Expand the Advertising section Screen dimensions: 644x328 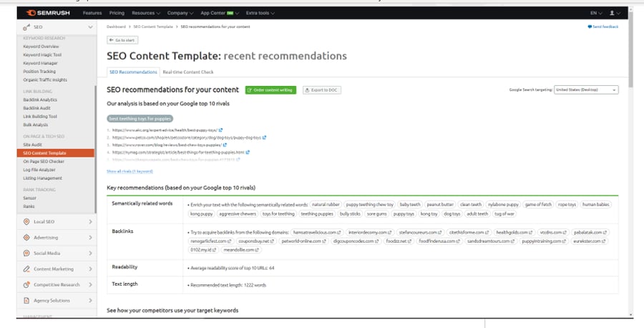coord(90,238)
